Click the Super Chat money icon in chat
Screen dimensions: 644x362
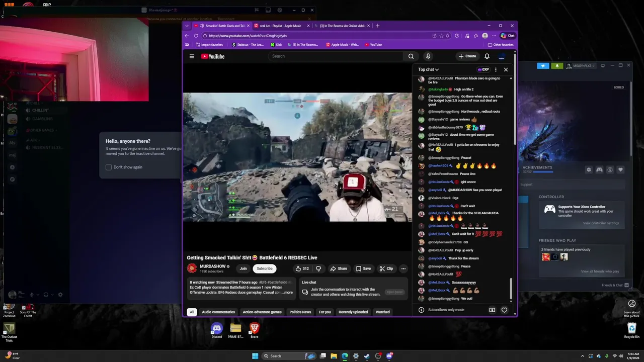(x=492, y=310)
